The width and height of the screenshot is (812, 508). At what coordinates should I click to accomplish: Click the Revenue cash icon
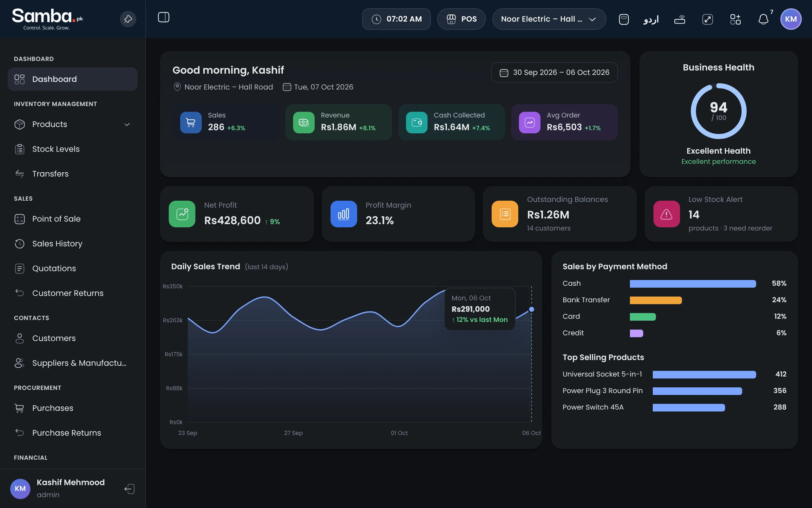(x=304, y=122)
